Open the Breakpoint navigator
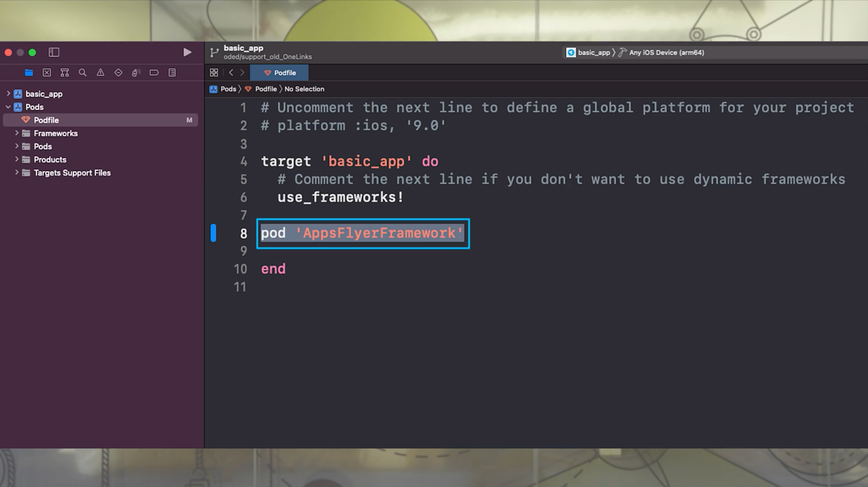Image resolution: width=868 pixels, height=487 pixels. pyautogui.click(x=154, y=73)
